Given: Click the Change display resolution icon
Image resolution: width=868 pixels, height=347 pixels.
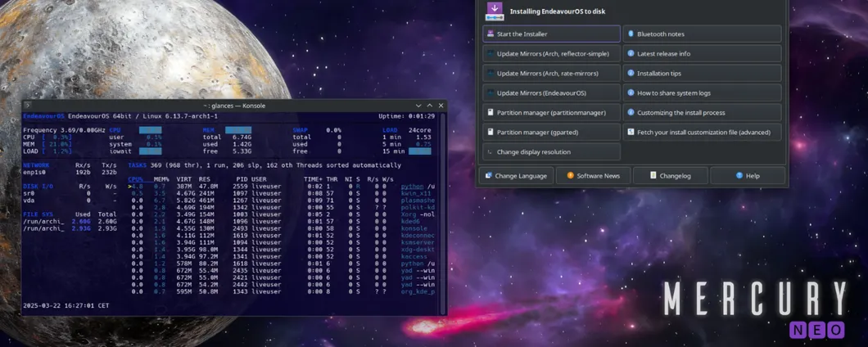Looking at the screenshot, I should (x=491, y=151).
